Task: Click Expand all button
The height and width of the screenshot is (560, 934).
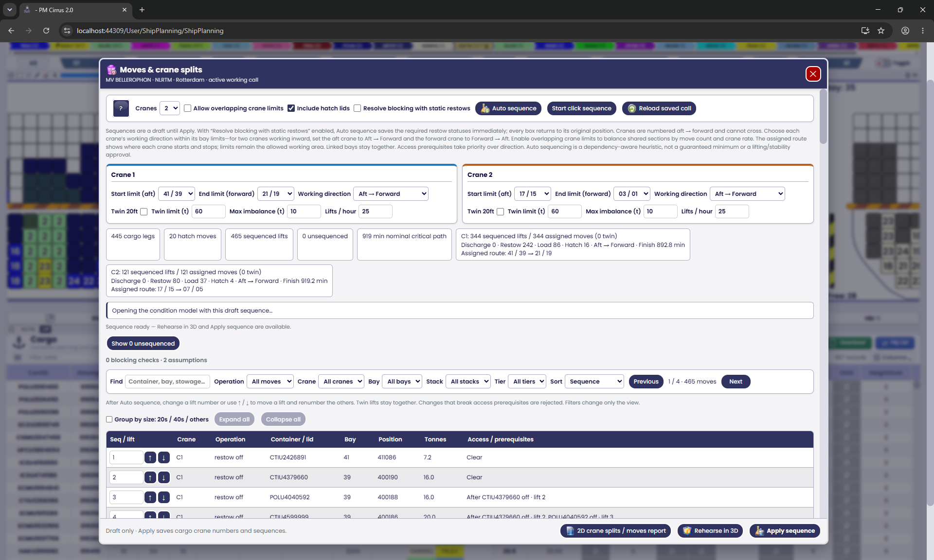Action: point(234,420)
